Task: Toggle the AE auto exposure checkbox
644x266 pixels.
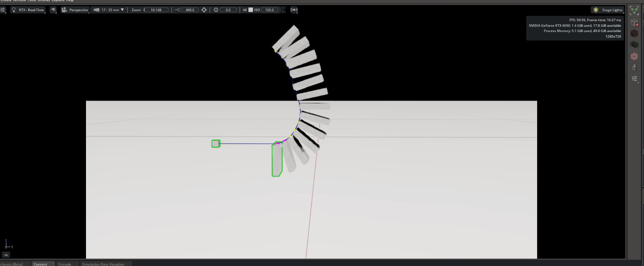Action: [x=251, y=10]
